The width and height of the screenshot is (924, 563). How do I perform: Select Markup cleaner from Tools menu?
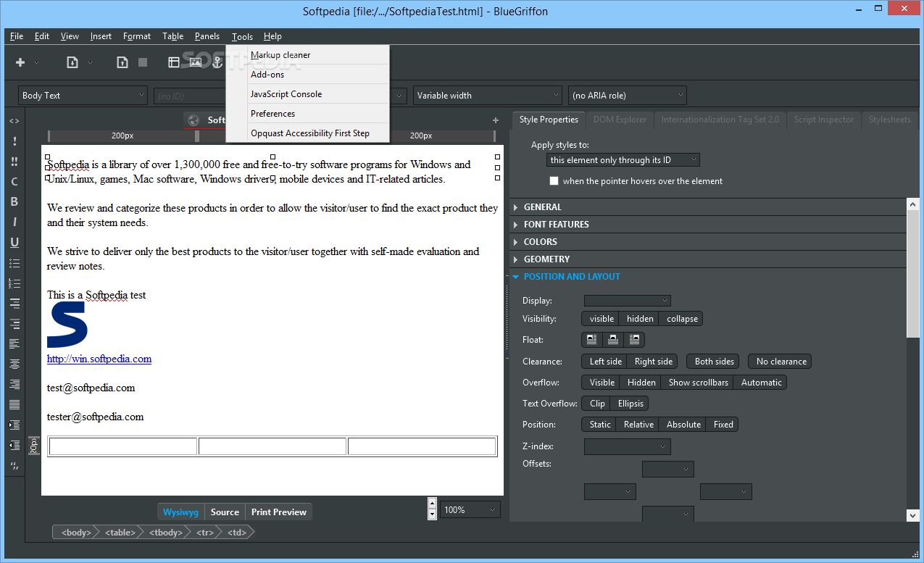[x=308, y=55]
